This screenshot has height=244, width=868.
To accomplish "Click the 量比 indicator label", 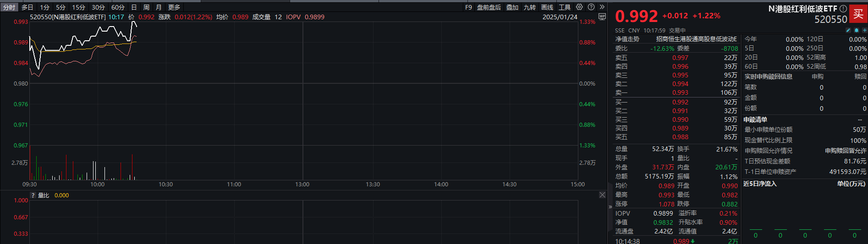I will pyautogui.click(x=44, y=195).
